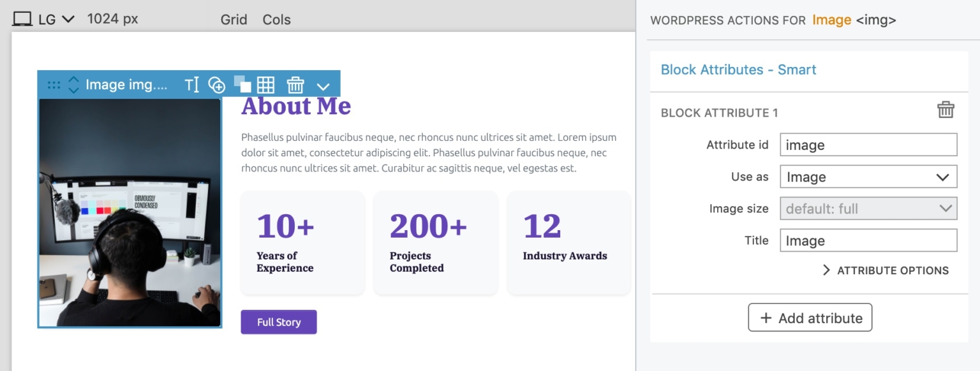Open the Image size dropdown

(868, 208)
